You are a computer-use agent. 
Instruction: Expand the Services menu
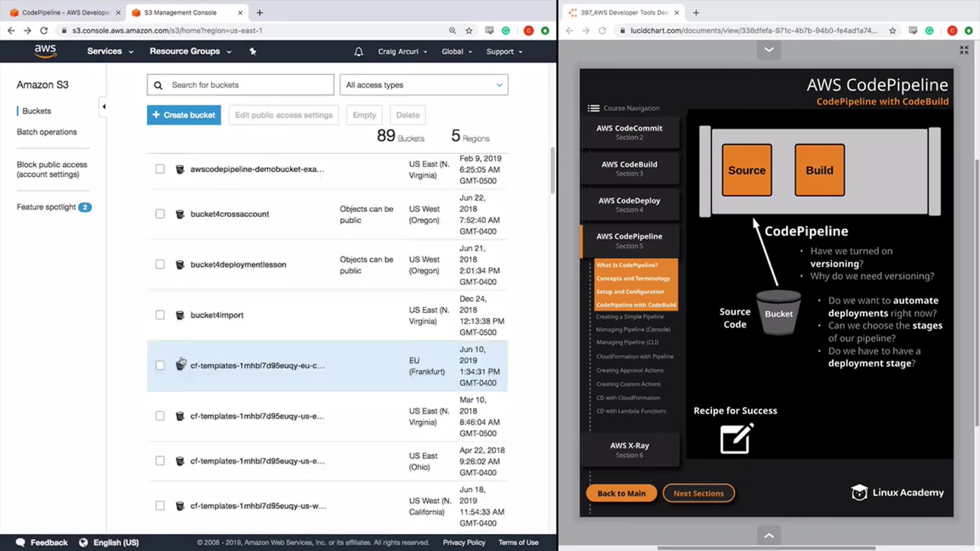click(x=110, y=52)
